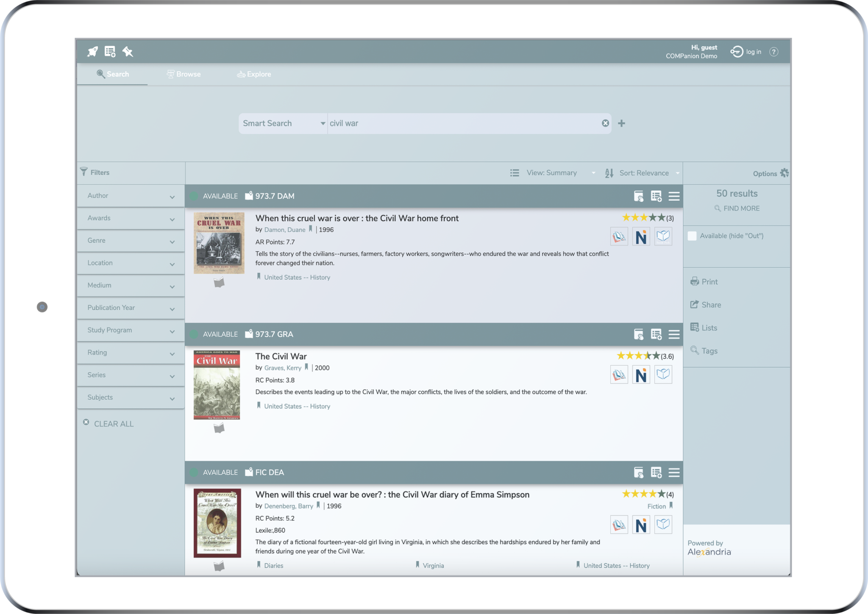
Task: Click the FIND MORE link
Action: tap(737, 208)
